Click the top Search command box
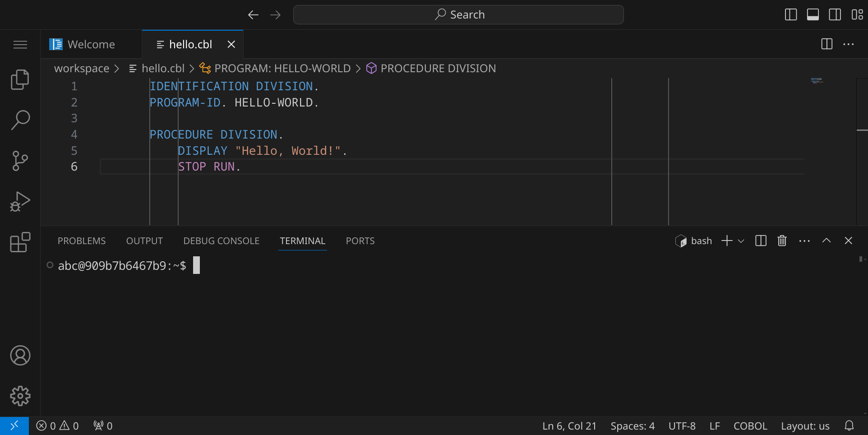Viewport: 868px width, 435px height. pos(458,15)
